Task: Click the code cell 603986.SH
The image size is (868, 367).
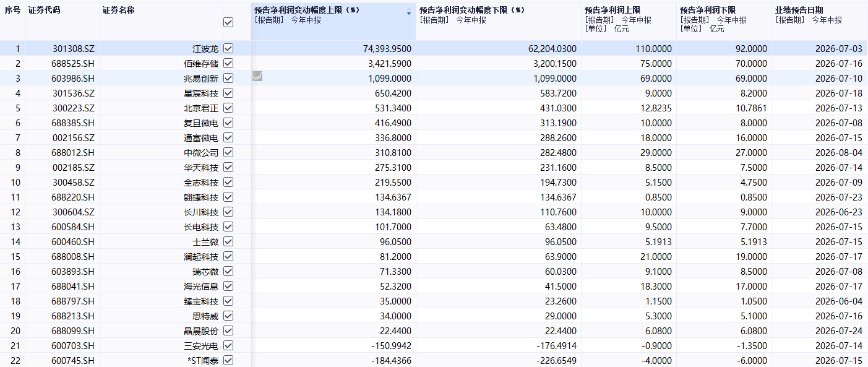Action: click(x=73, y=78)
